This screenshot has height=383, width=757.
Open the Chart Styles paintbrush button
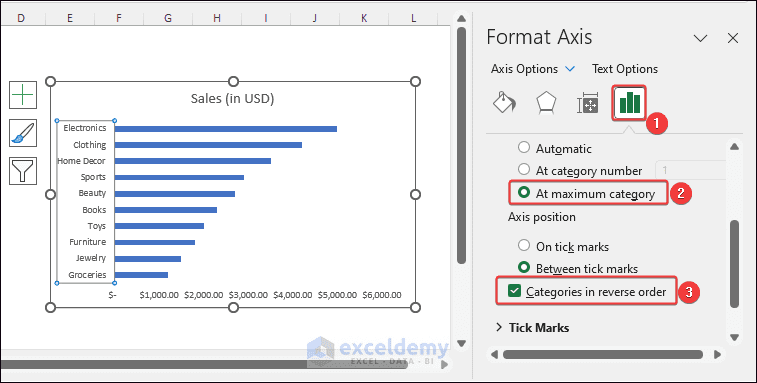pos(23,133)
